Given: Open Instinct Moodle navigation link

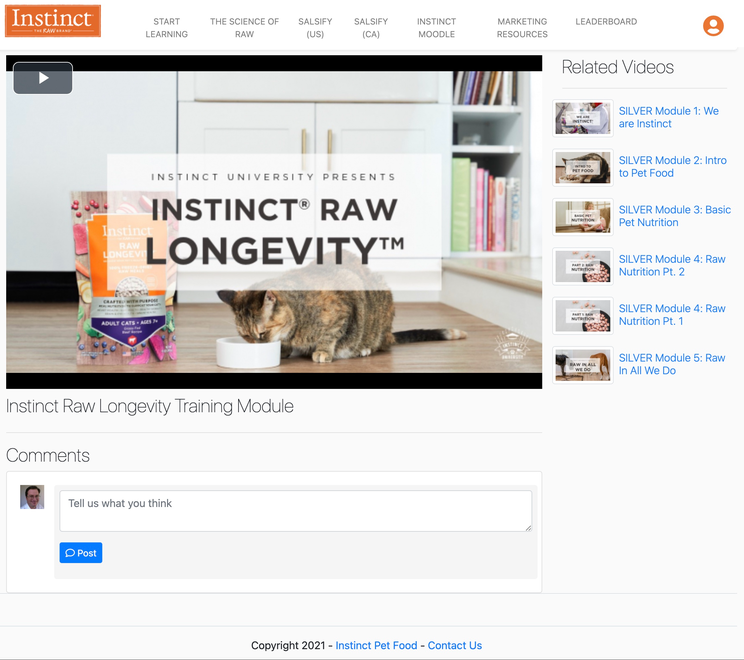Looking at the screenshot, I should pos(436,28).
